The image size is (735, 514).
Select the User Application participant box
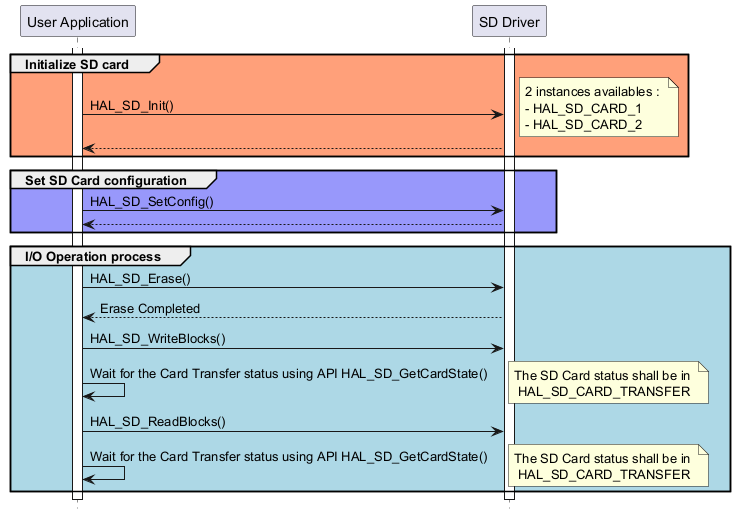tap(78, 21)
